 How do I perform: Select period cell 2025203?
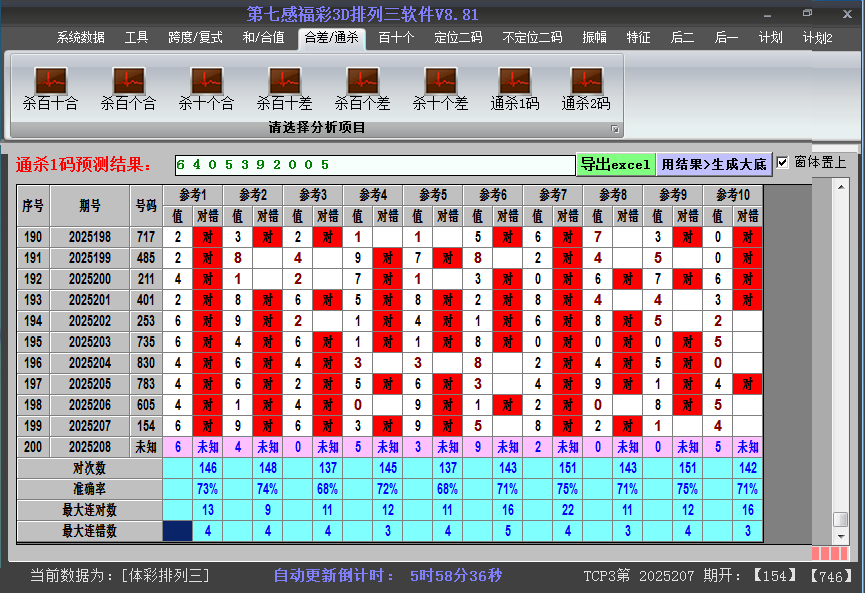pyautogui.click(x=90, y=342)
